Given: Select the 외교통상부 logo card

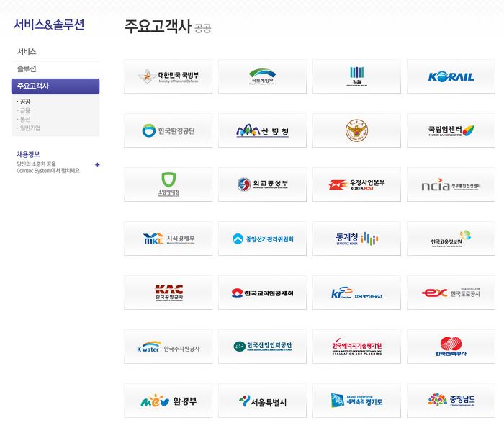Looking at the screenshot, I should (x=262, y=184).
